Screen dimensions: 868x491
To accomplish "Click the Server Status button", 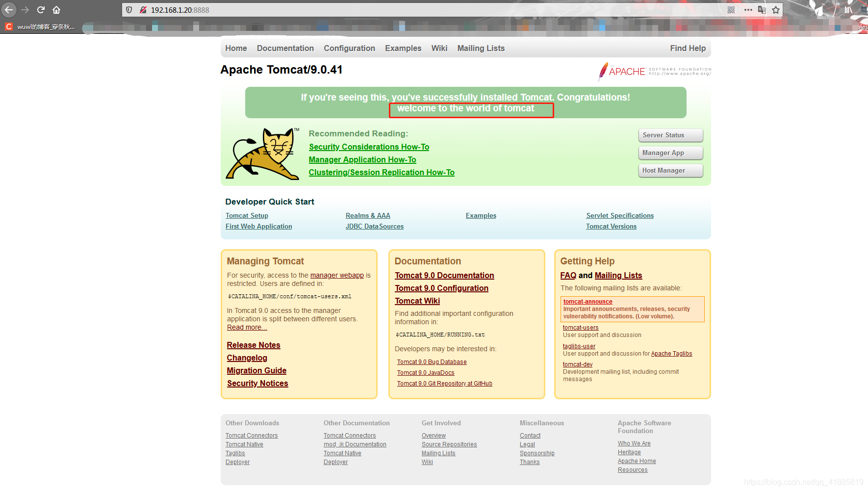I will pos(670,135).
